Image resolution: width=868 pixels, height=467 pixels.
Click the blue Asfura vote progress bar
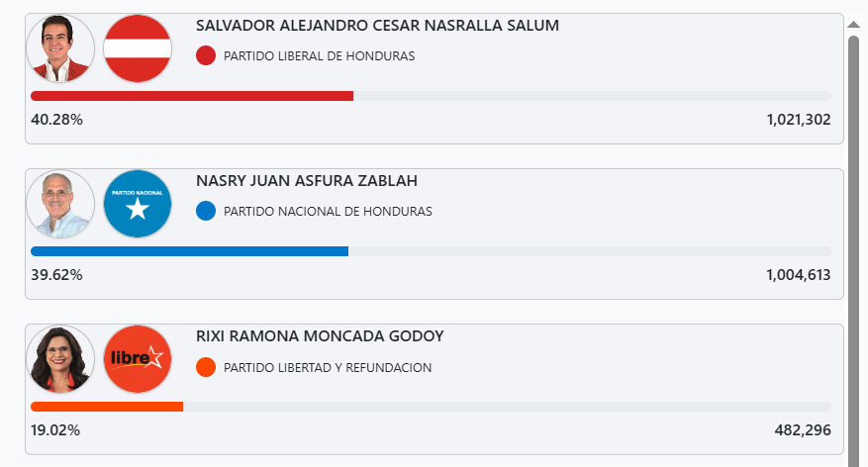pos(189,251)
